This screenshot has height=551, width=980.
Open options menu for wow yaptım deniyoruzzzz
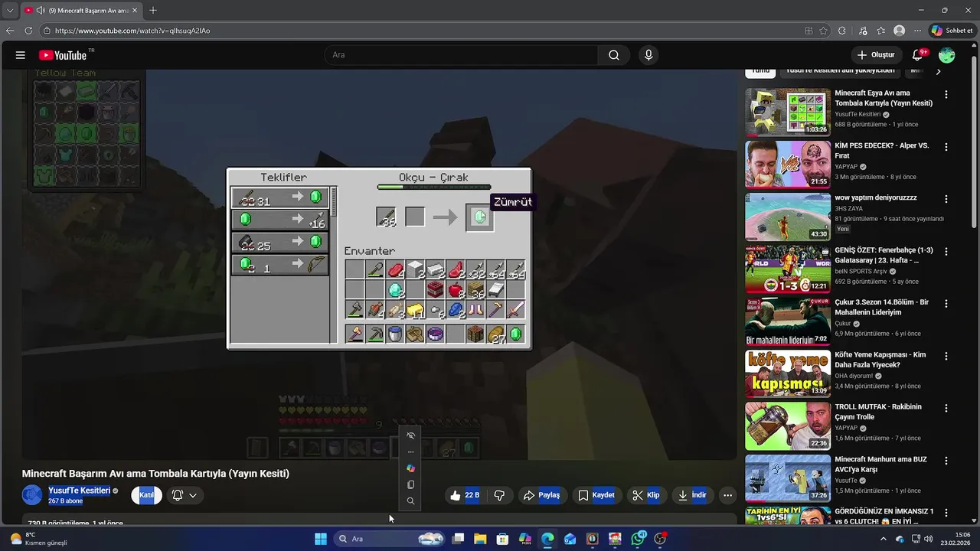click(x=946, y=199)
